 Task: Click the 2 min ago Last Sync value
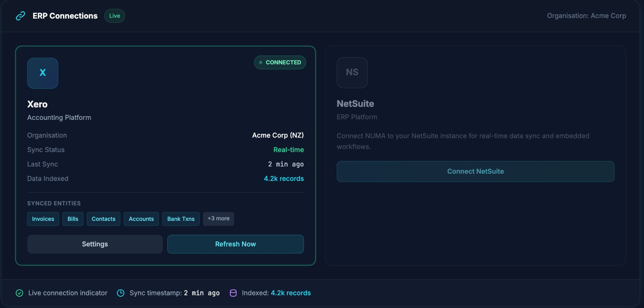286,164
